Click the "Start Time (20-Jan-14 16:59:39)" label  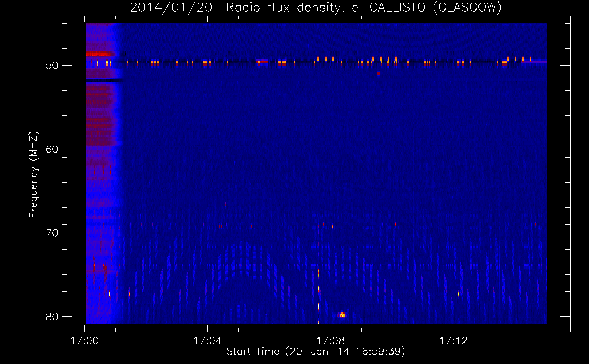[x=316, y=351]
